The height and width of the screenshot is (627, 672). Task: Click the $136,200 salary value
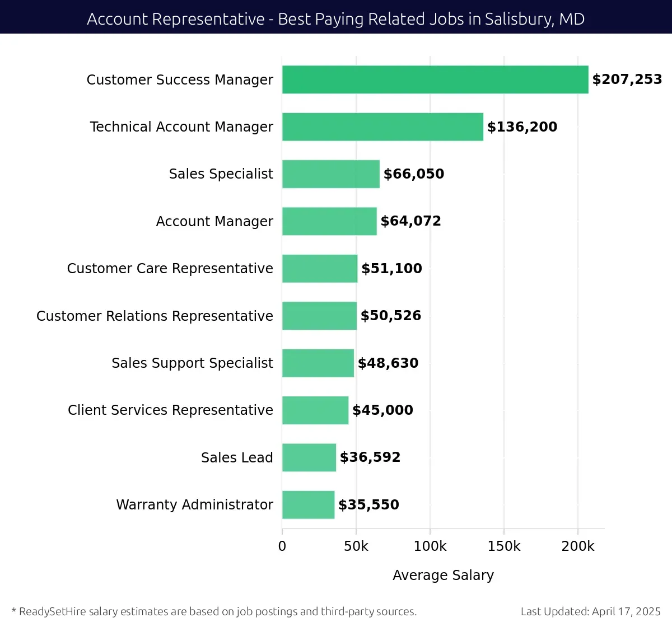click(522, 127)
